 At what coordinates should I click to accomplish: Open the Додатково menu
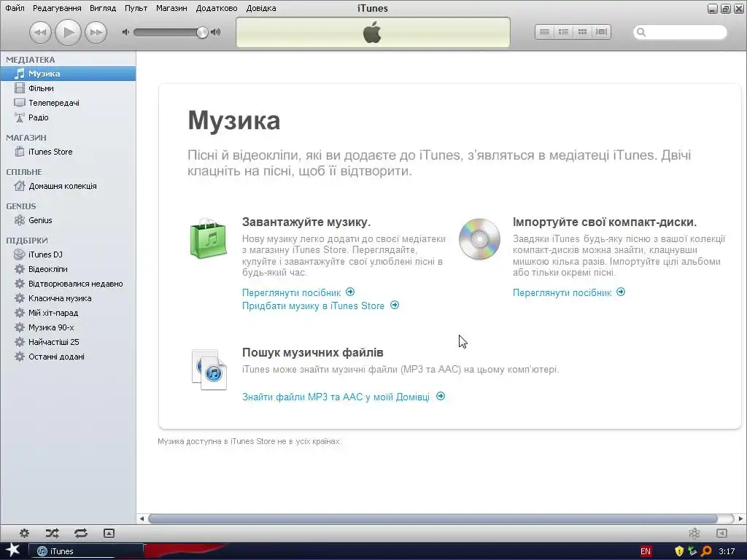pos(216,8)
